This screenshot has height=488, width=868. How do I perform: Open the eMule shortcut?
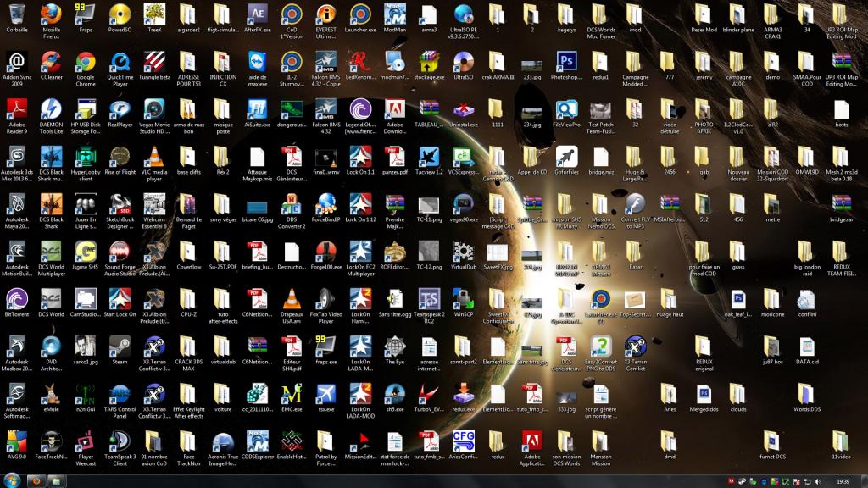51,393
